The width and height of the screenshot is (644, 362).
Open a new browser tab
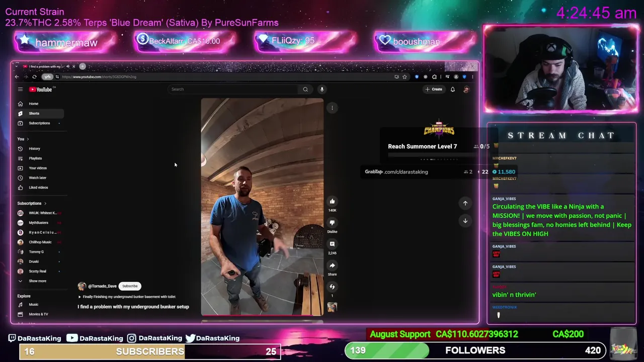pyautogui.click(x=83, y=66)
